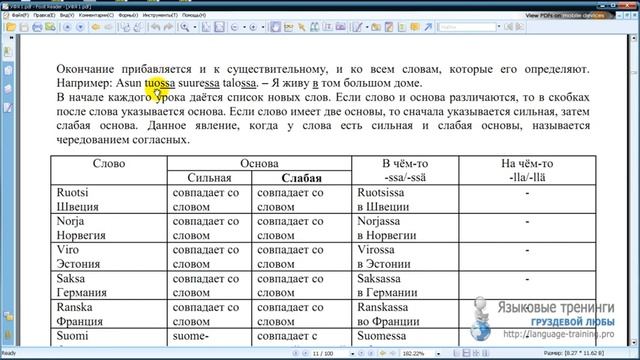Viewport: 640px width, 360px height.
Task: Open the Zoom In dropdown arrow
Action: click(x=262, y=27)
